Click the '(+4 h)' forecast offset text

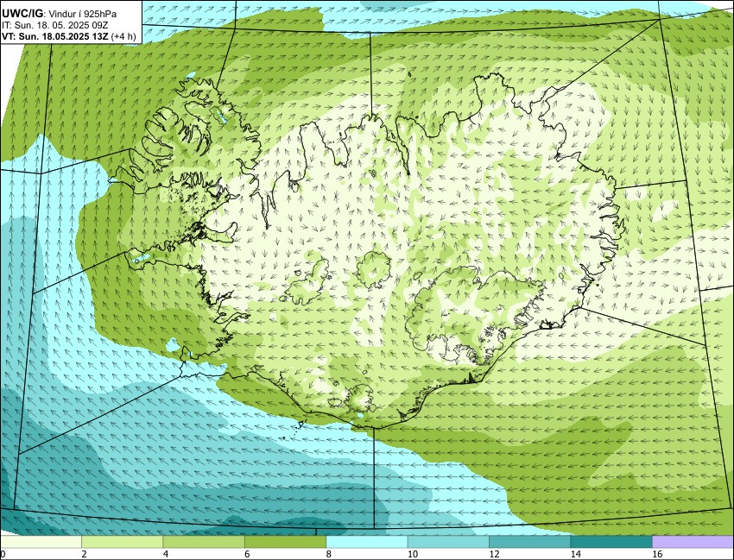123,36
